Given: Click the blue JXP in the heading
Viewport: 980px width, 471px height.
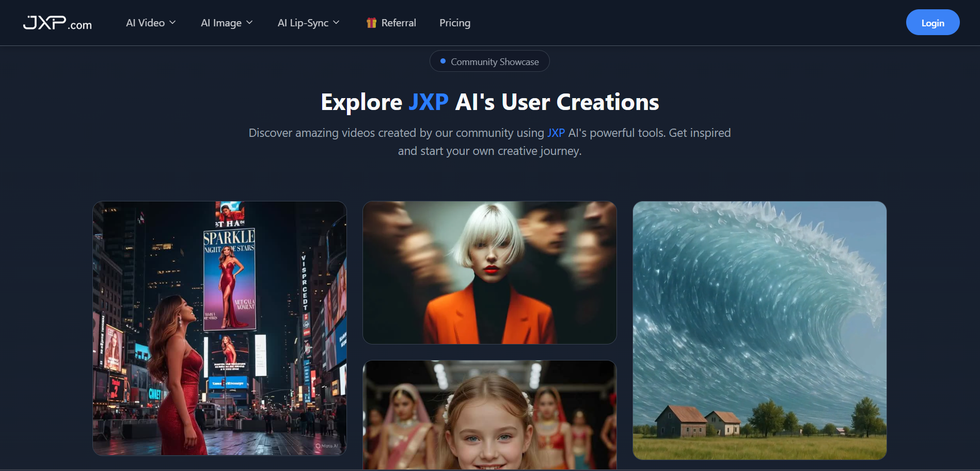Looking at the screenshot, I should click(429, 102).
